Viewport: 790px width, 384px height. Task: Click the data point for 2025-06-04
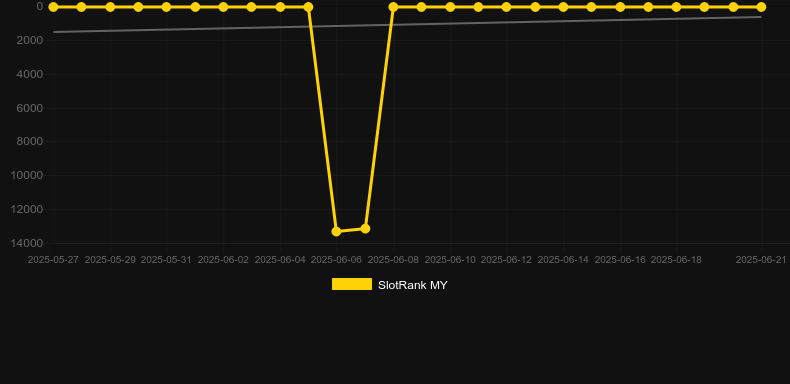pyautogui.click(x=280, y=7)
